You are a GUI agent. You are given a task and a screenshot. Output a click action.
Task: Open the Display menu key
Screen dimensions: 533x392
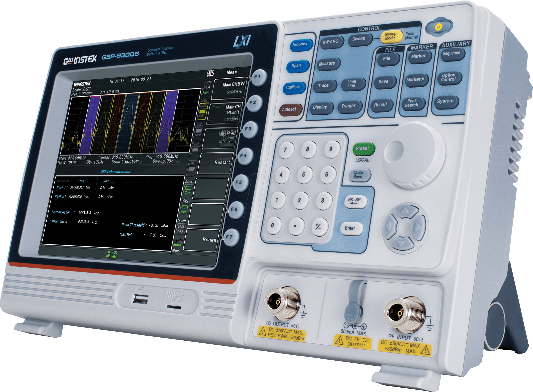[x=321, y=108]
